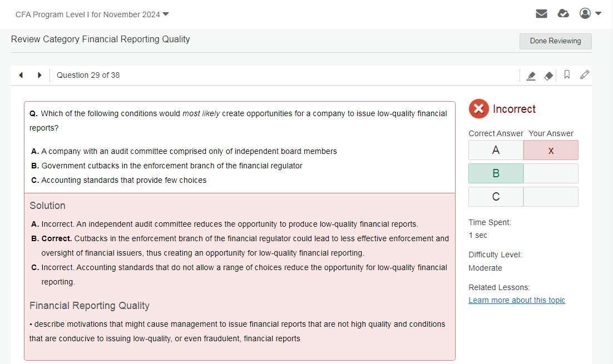The image size is (613, 364).
Task: Go to the next question arrow
Action: coord(39,75)
